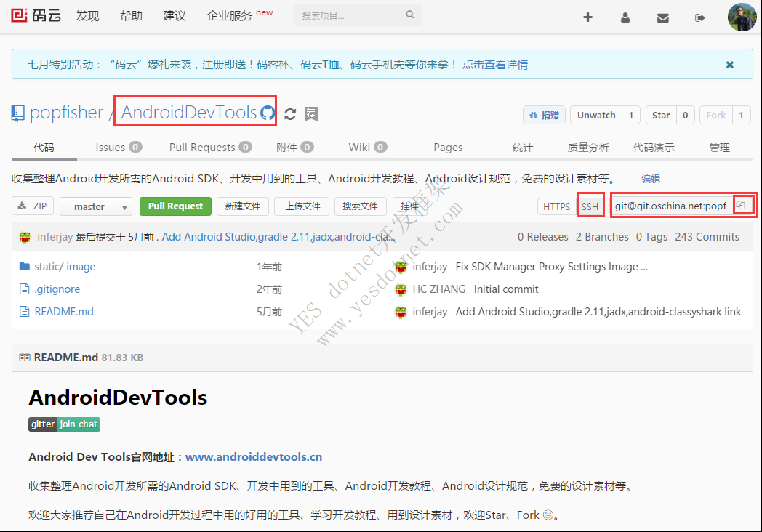Click the green Pull Request button

pyautogui.click(x=175, y=206)
